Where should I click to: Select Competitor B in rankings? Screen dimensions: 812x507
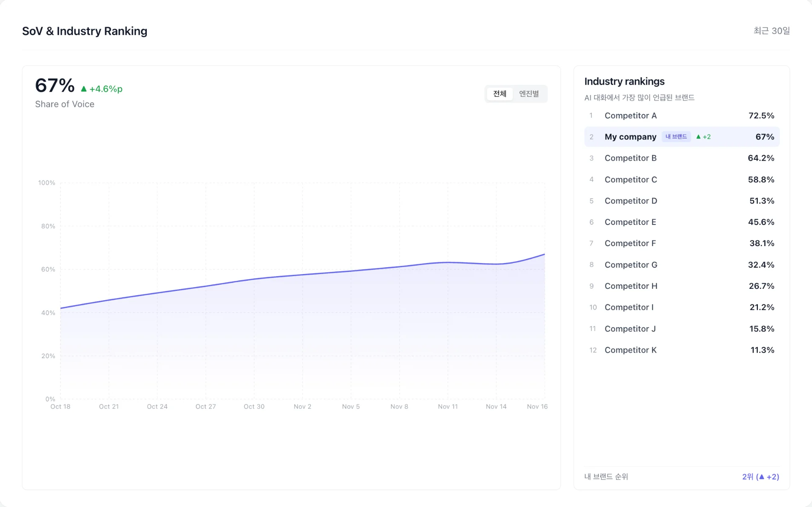click(x=630, y=158)
